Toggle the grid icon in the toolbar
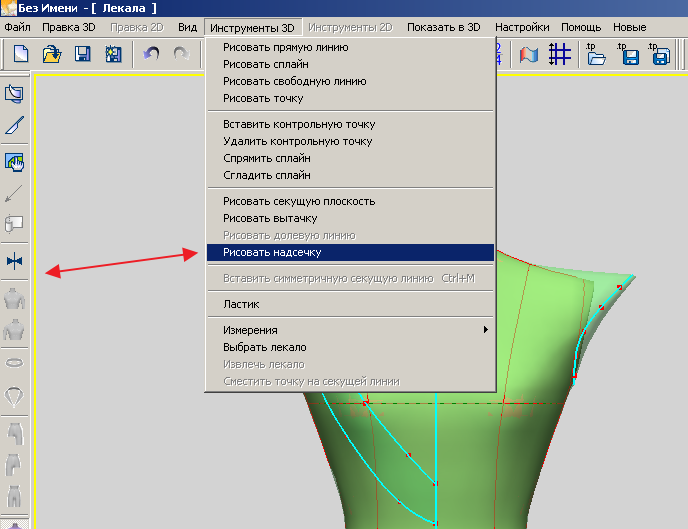This screenshot has width=688, height=529. pyautogui.click(x=559, y=54)
